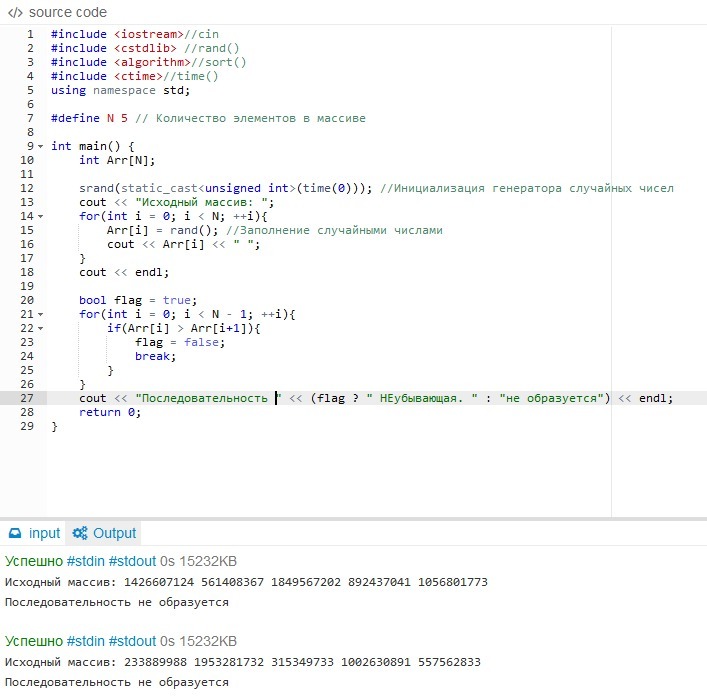Viewport: 707px width, 697px height.
Task: Click line number 27 in the gutter
Action: coord(27,398)
